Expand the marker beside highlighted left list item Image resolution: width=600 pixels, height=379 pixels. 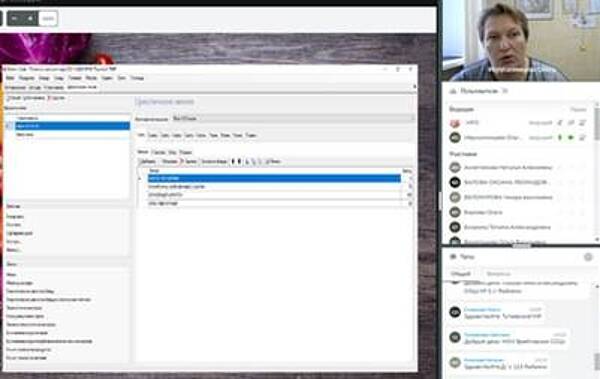(10, 126)
